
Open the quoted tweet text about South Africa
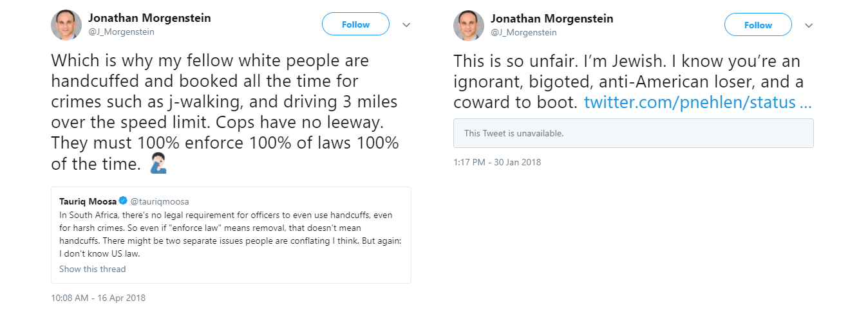231,233
